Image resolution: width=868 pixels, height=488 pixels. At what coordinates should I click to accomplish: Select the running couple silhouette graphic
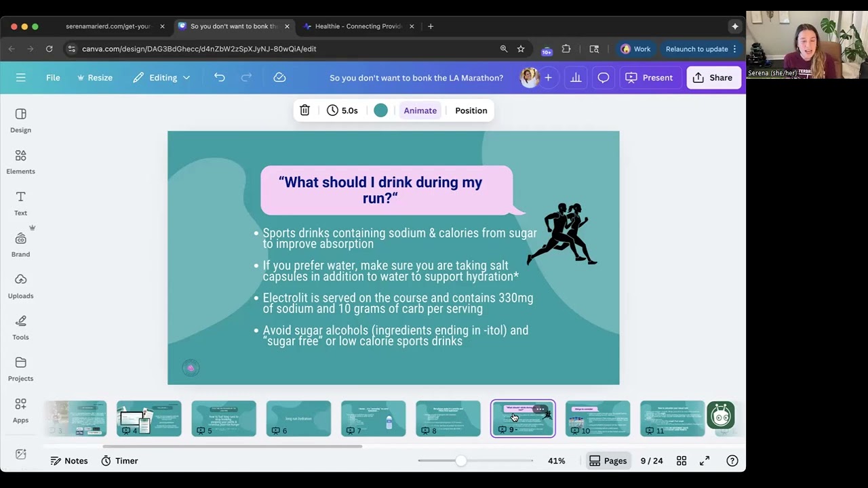562,234
